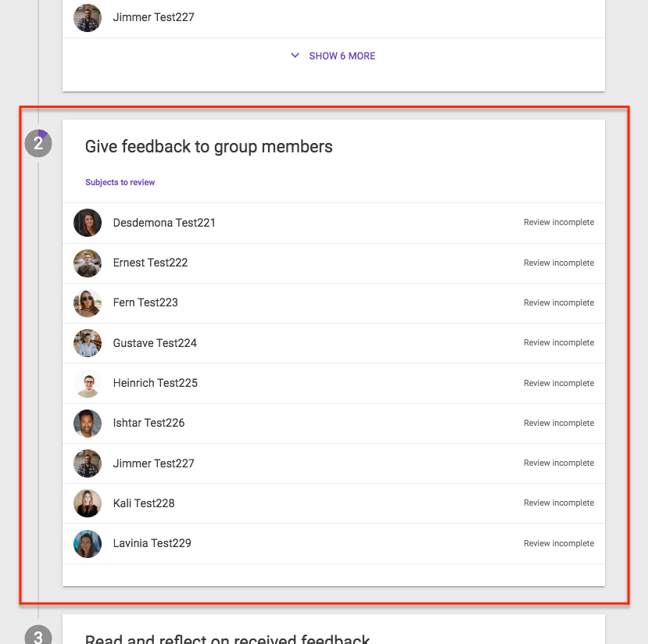Click Review incomplete status for Fern Test223
The height and width of the screenshot is (644, 648).
tap(559, 302)
